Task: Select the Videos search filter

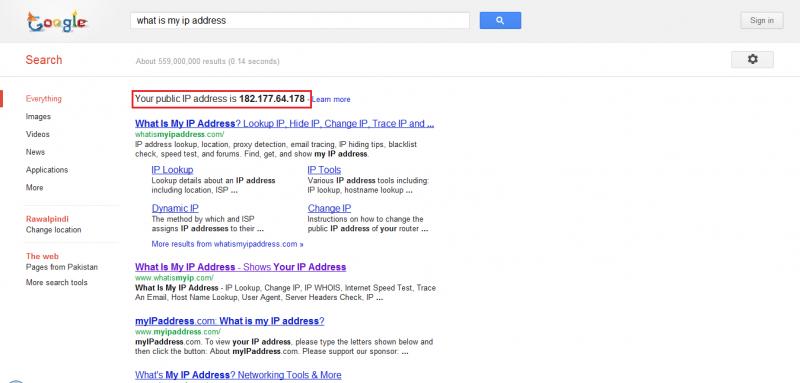Action: coord(38,134)
